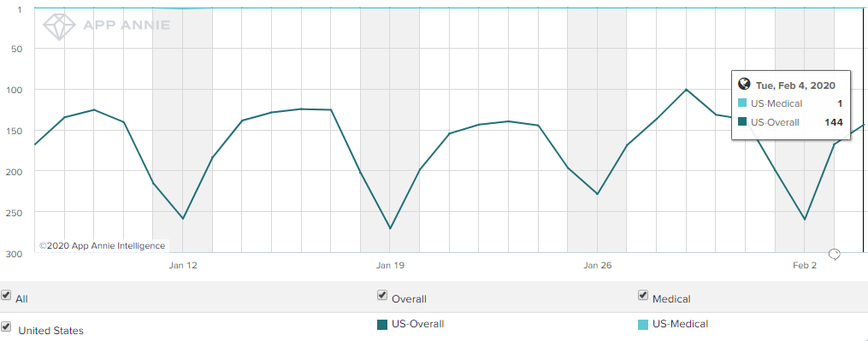Click the US-Medical swatch in the tooltip
868x341 pixels.
pyautogui.click(x=743, y=103)
